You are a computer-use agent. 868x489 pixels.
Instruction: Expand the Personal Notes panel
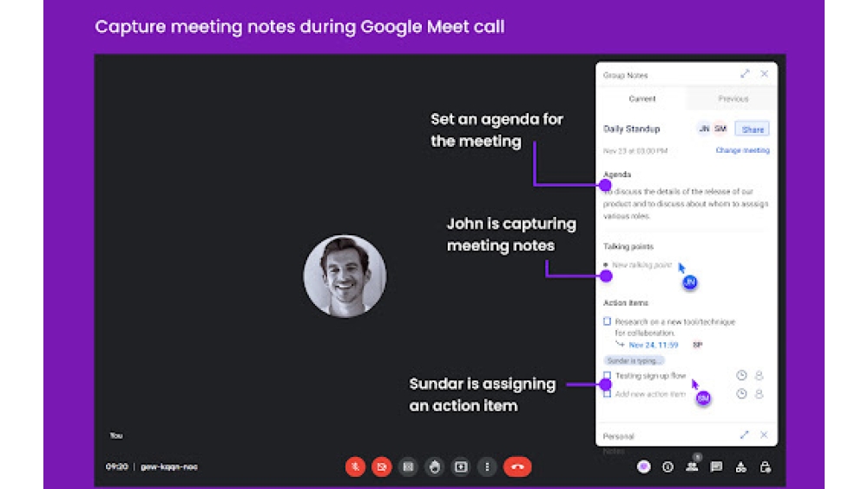click(745, 435)
